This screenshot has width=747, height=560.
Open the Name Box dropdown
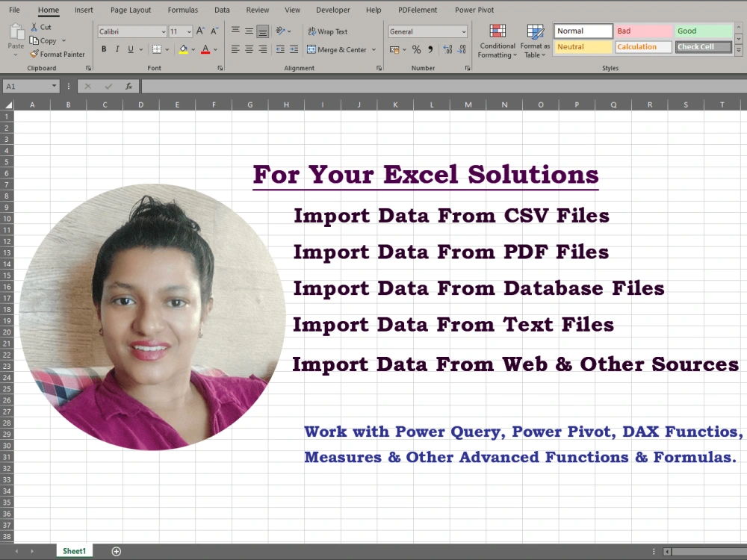click(55, 86)
